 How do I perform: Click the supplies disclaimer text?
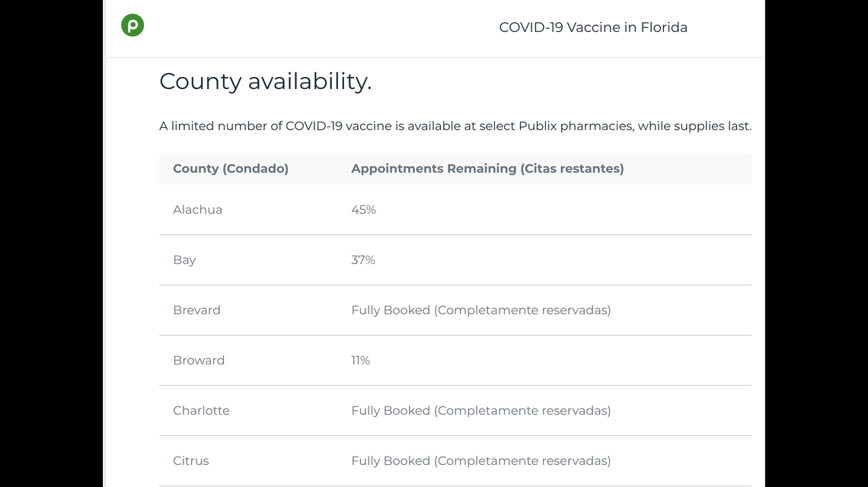(x=455, y=126)
